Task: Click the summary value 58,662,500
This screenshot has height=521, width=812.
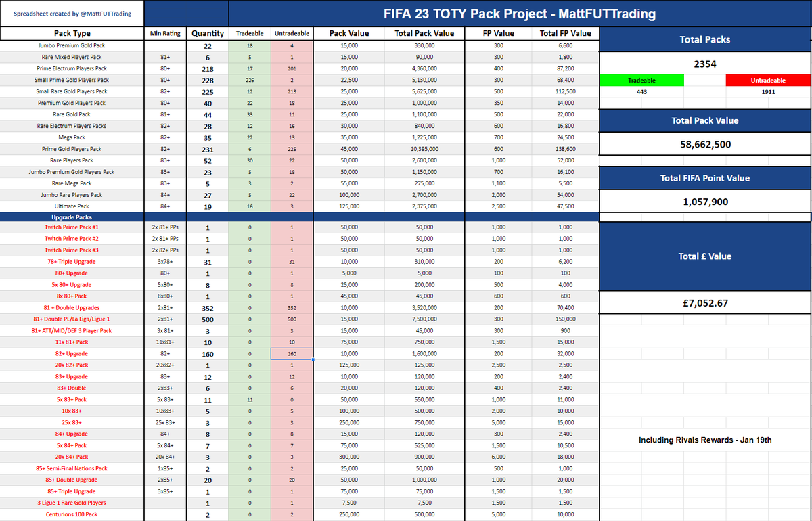Action: click(x=705, y=145)
